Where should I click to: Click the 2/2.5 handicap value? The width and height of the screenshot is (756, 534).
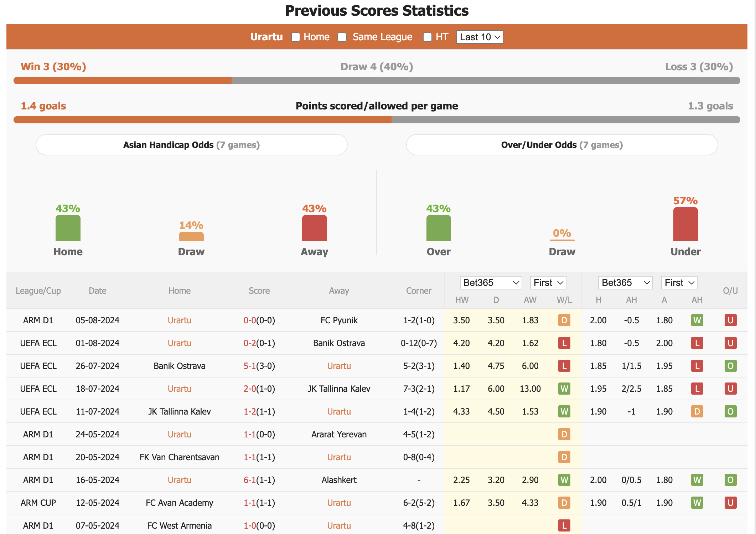(631, 389)
